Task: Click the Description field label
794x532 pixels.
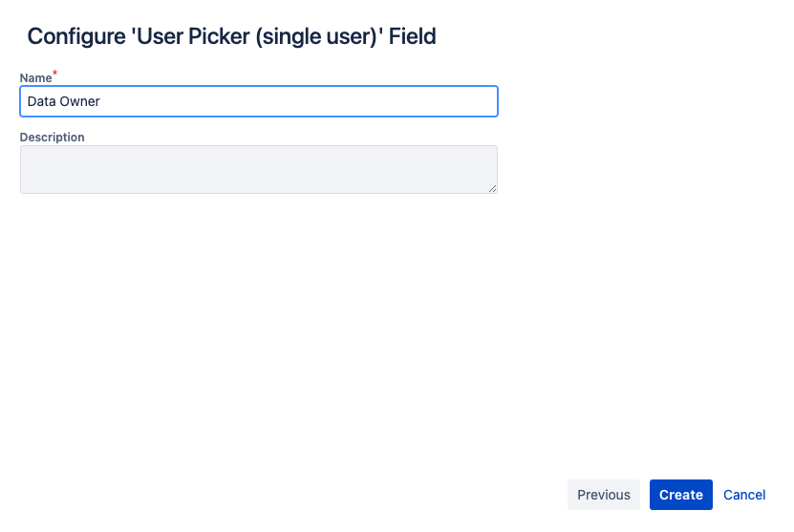Action: (x=52, y=138)
